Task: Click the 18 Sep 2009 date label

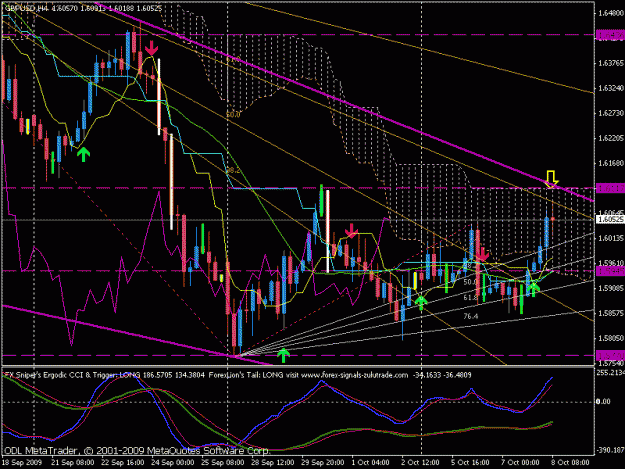Action: tap(22, 463)
